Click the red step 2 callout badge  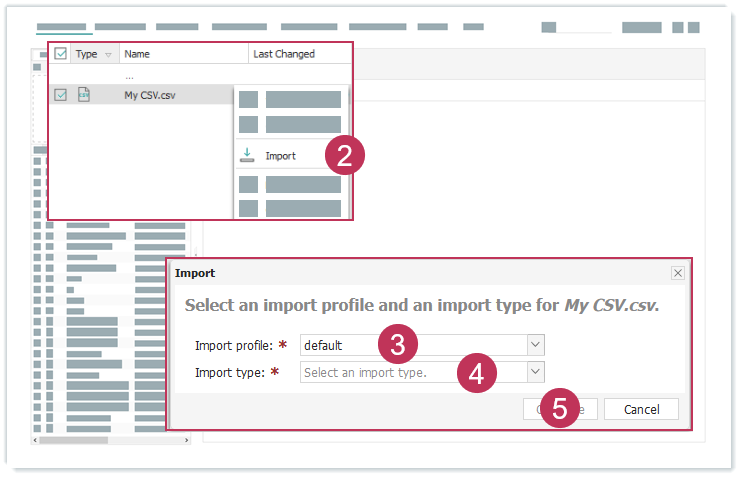[344, 156]
